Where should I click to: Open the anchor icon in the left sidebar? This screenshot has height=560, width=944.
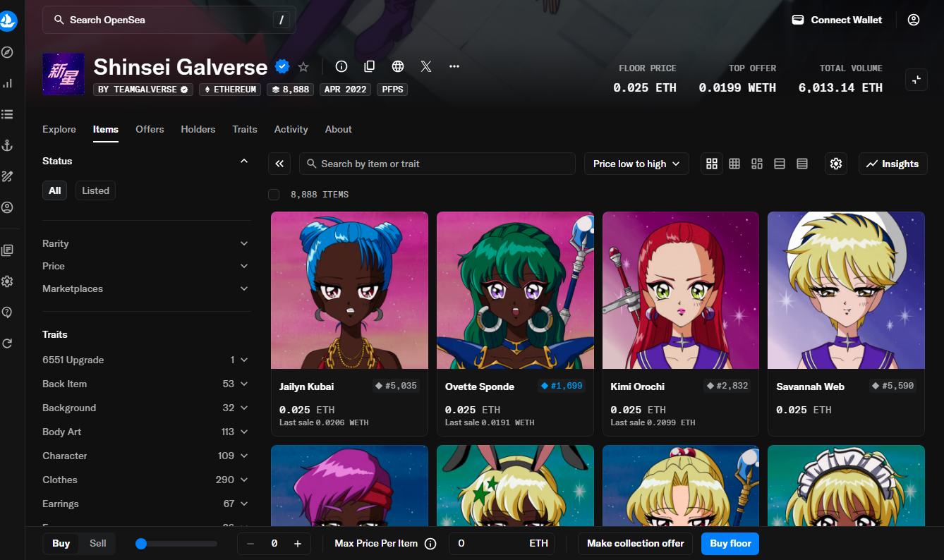[x=8, y=145]
